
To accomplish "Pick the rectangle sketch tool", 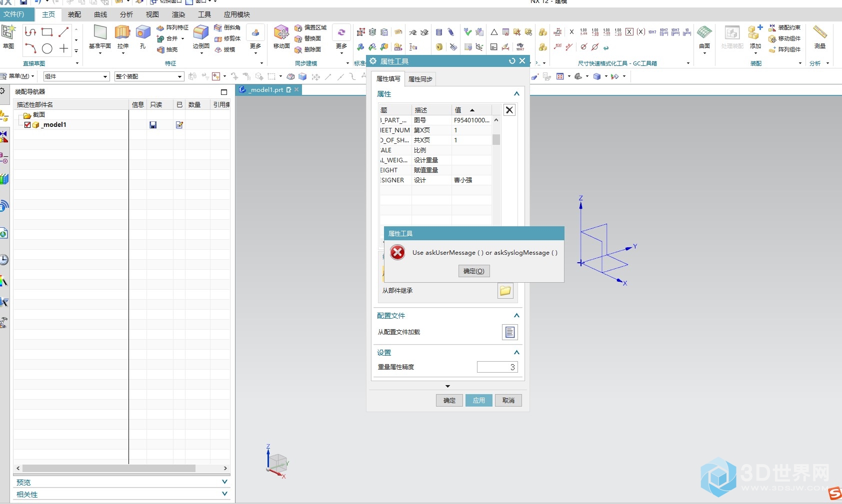I will coord(47,32).
